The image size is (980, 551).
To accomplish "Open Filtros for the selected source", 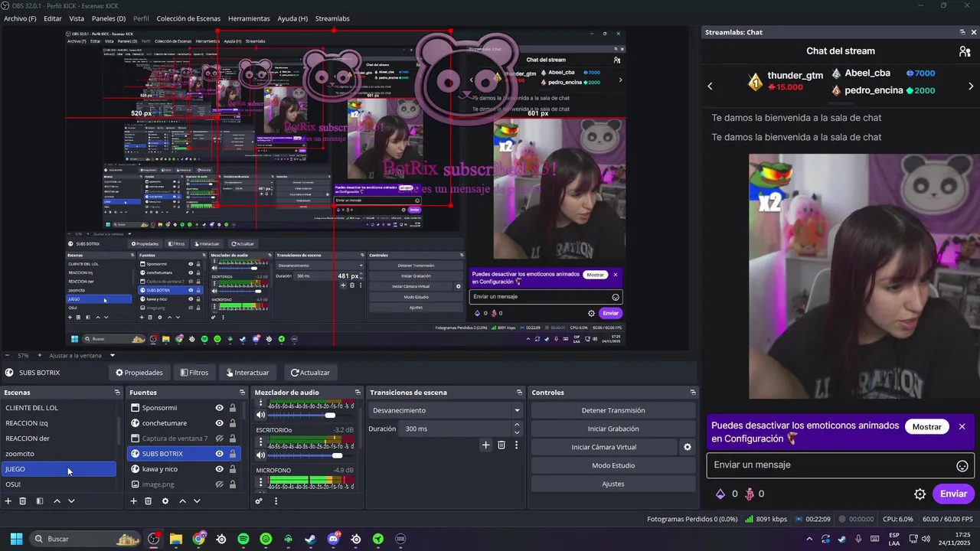I will pos(194,373).
